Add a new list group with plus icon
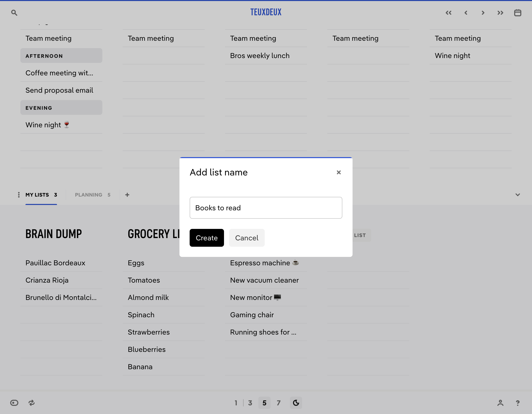Image resolution: width=532 pixels, height=414 pixels. coord(127,195)
